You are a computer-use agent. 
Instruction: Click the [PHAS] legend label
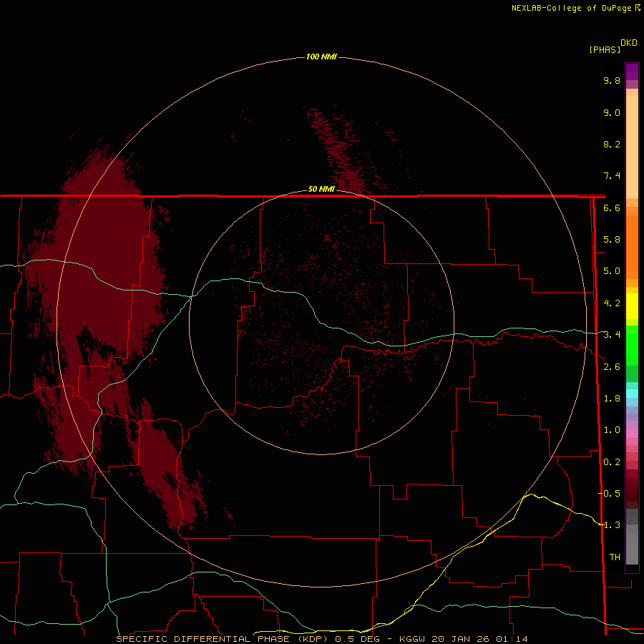click(605, 49)
